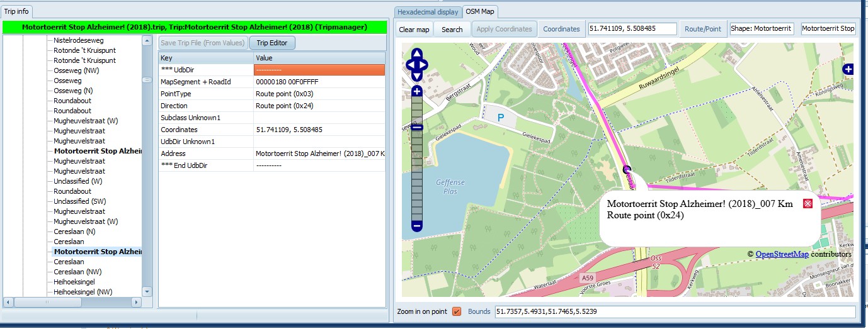Zoom in with map plus button
This screenshot has height=329, width=868.
click(x=416, y=91)
